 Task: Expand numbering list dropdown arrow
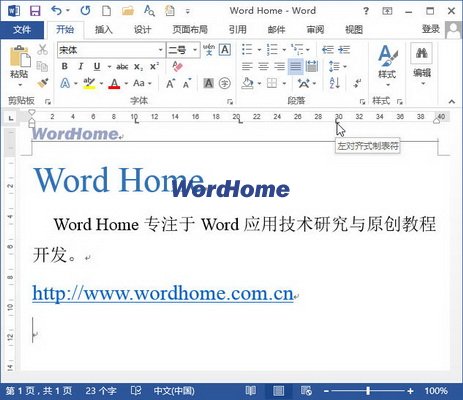(x=284, y=50)
